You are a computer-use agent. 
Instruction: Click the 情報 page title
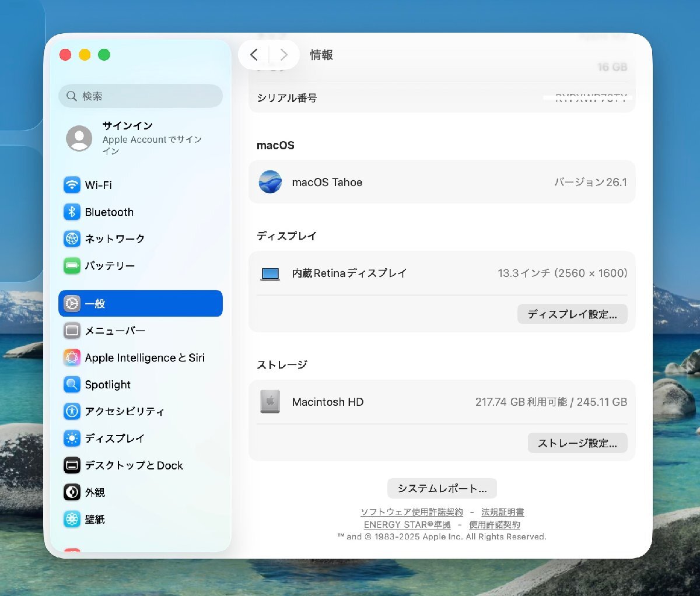pos(321,55)
